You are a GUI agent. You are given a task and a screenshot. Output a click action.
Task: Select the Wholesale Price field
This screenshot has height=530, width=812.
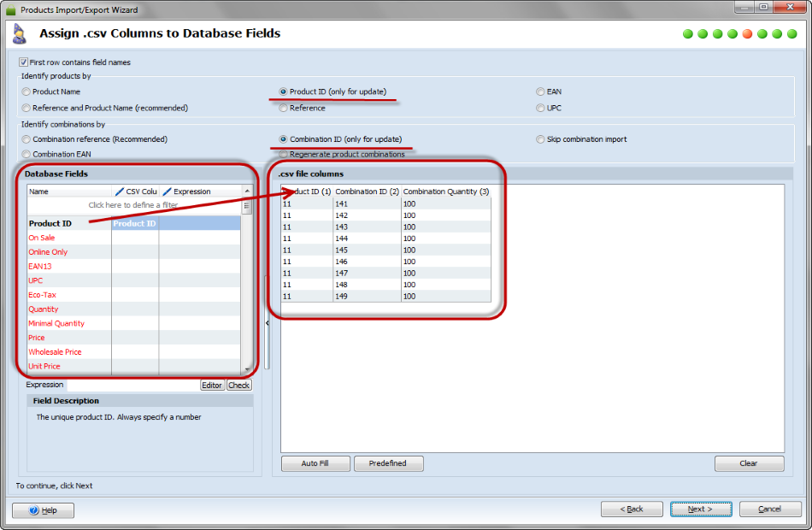(x=133, y=352)
